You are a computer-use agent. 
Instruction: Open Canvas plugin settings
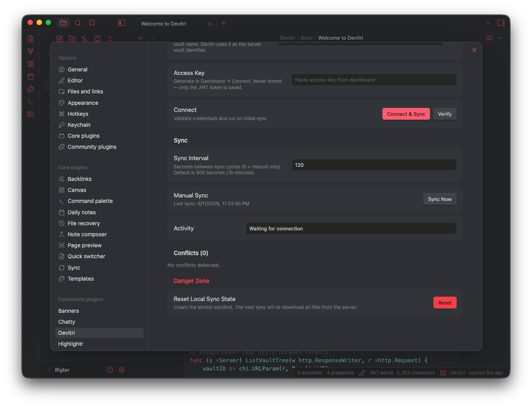point(99,190)
